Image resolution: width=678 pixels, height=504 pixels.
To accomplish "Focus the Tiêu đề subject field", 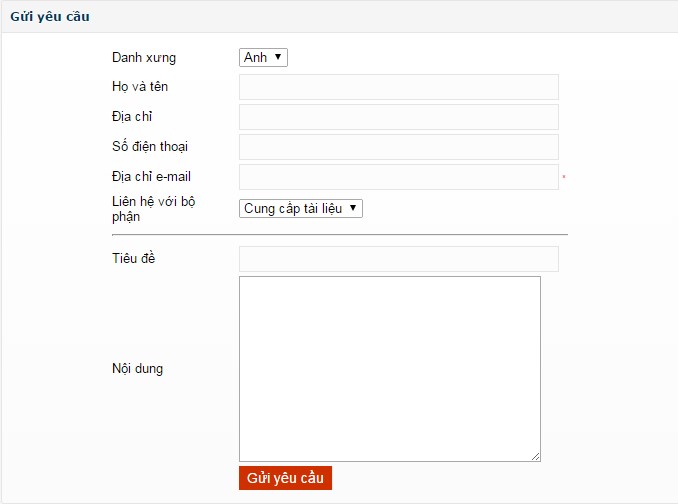I will [398, 259].
